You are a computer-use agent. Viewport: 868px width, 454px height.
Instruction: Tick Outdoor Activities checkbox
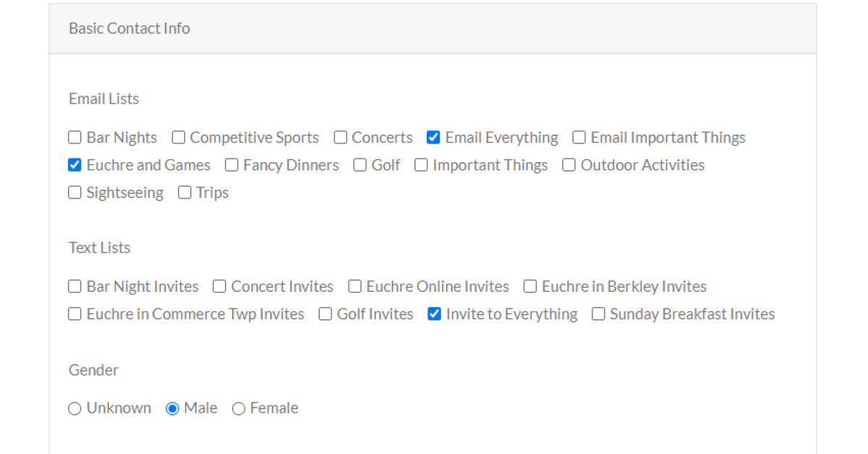[x=569, y=165]
